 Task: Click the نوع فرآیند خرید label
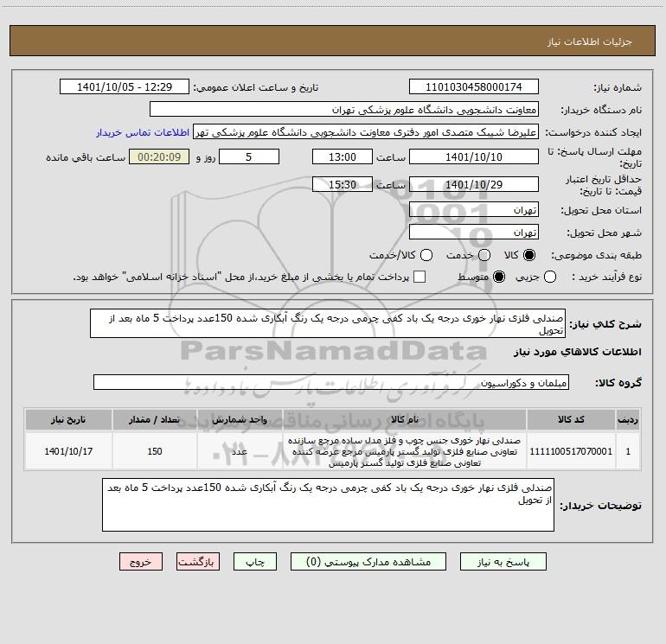pos(606,277)
